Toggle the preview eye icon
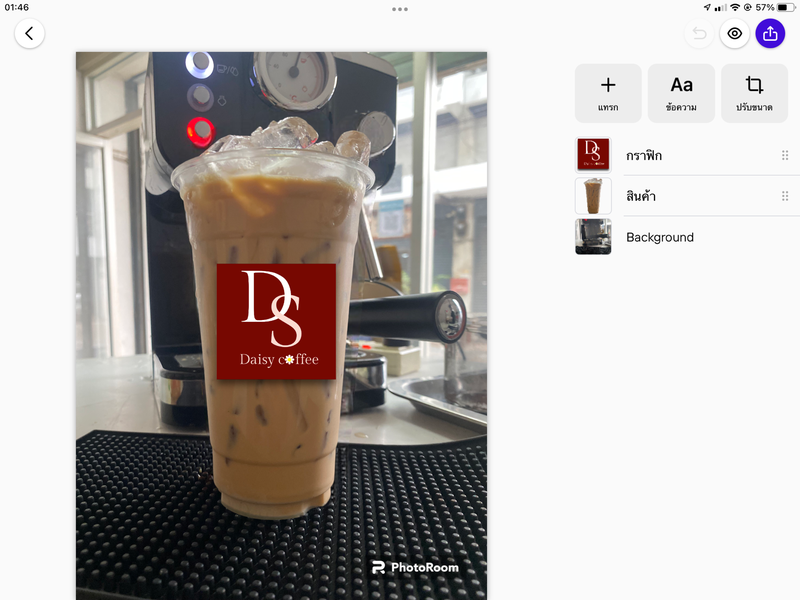 735,34
